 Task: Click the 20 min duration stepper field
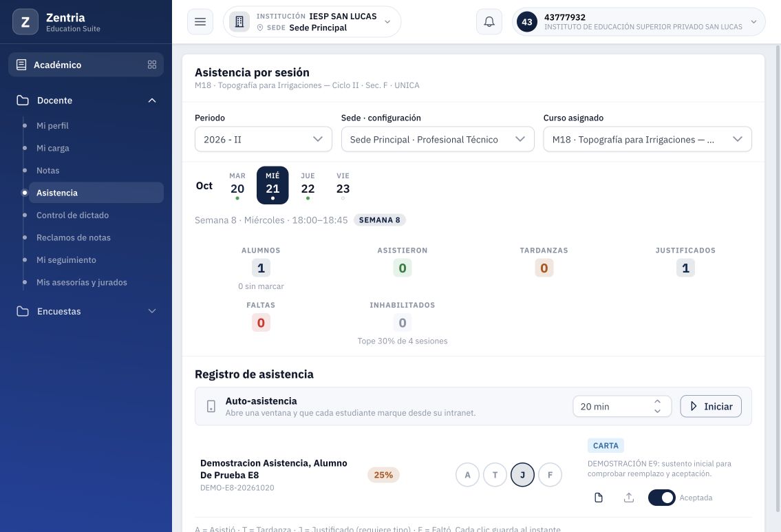click(x=622, y=407)
